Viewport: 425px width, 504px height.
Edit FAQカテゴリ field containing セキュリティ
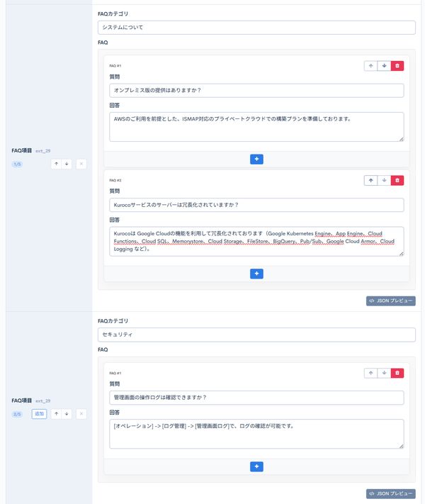click(x=256, y=335)
